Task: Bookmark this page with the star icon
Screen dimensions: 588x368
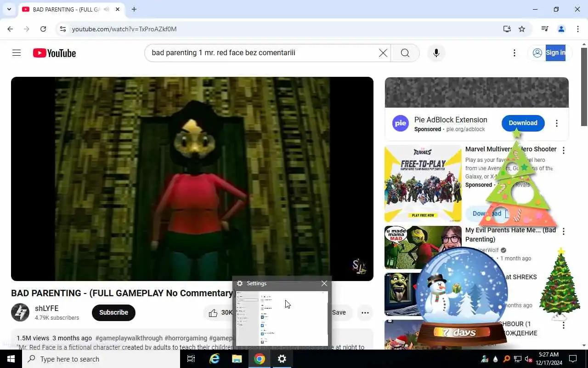Action: click(522, 29)
